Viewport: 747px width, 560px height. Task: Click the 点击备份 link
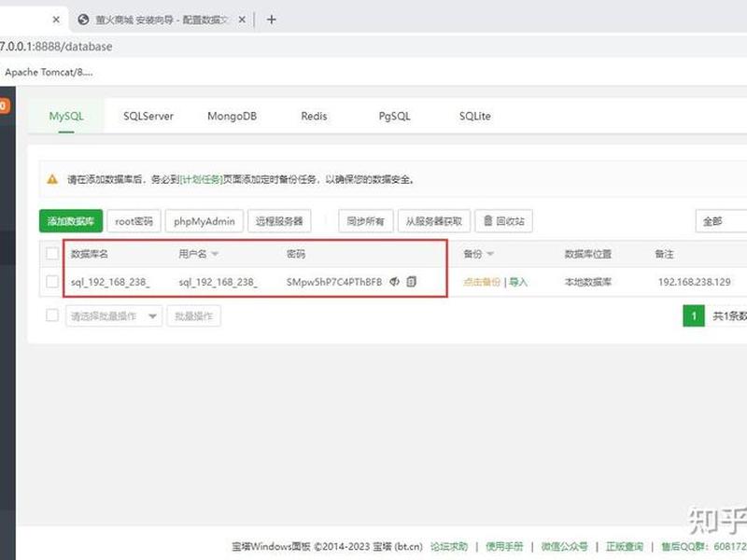(482, 282)
